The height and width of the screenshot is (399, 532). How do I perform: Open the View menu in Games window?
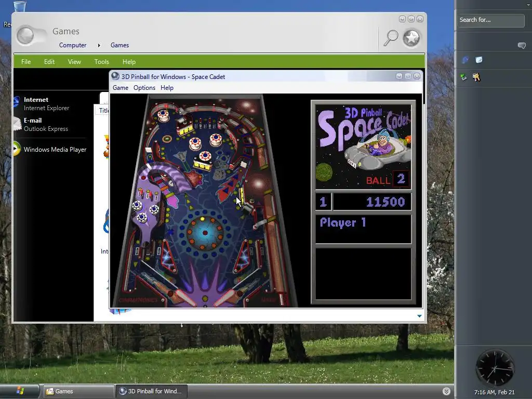[74, 61]
